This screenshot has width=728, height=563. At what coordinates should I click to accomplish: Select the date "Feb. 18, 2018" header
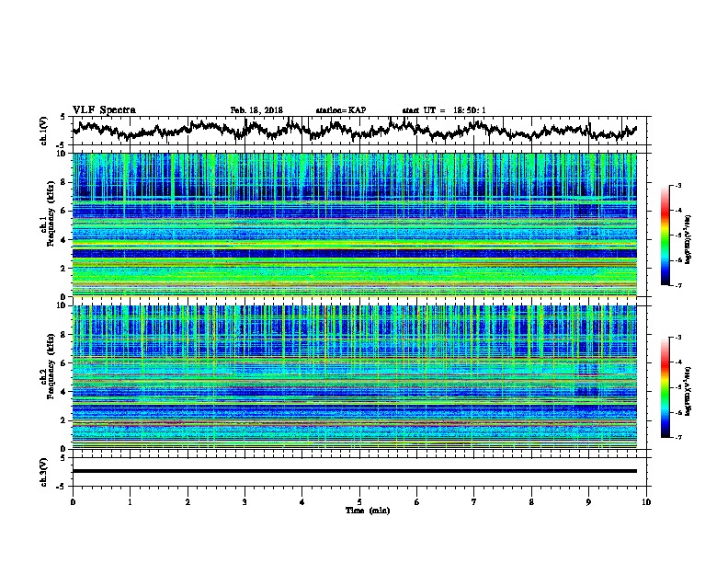pos(256,110)
